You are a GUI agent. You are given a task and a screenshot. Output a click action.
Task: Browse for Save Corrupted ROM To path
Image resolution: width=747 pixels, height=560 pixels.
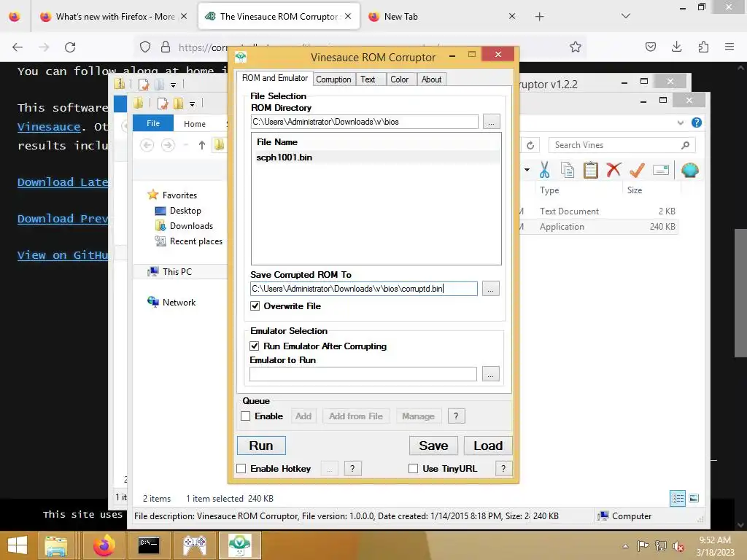pyautogui.click(x=490, y=289)
